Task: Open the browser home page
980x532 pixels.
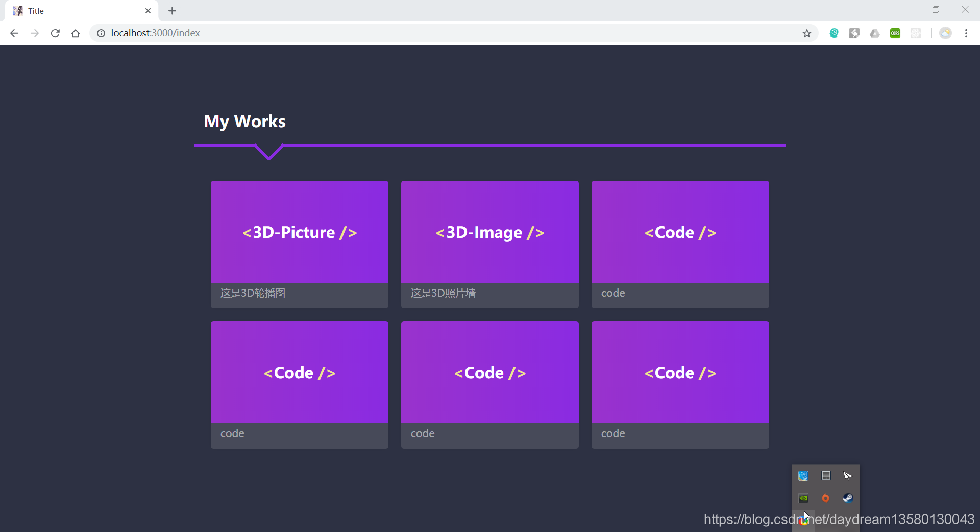Action: click(76, 33)
